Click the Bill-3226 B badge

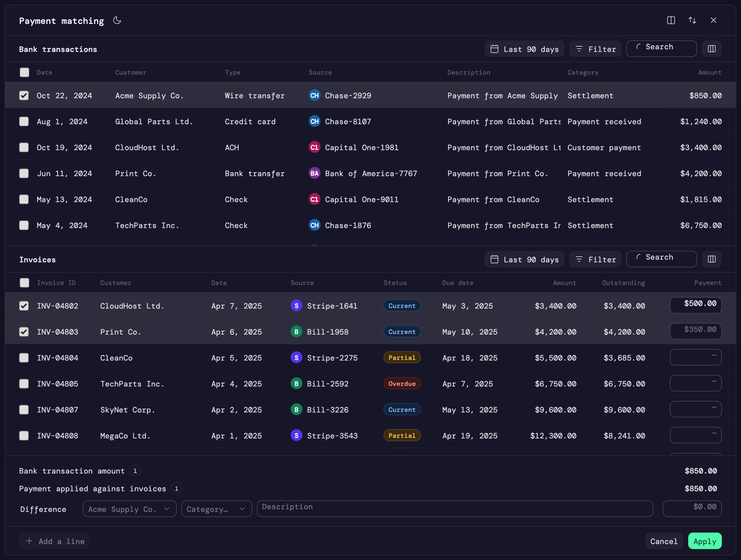tap(296, 410)
